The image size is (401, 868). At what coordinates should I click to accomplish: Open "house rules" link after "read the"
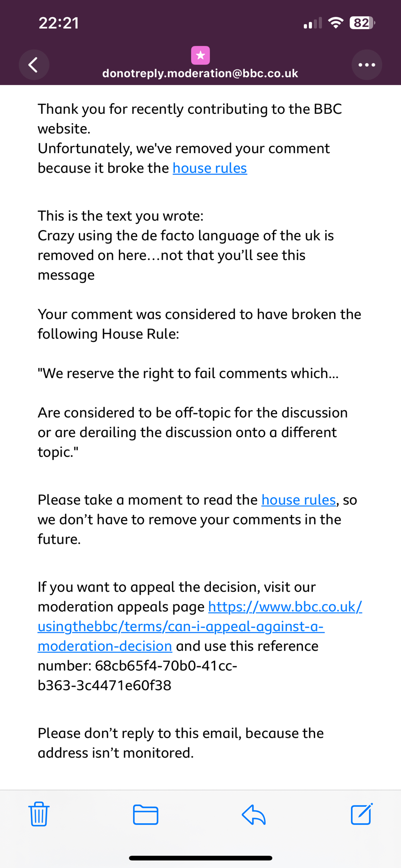(299, 500)
